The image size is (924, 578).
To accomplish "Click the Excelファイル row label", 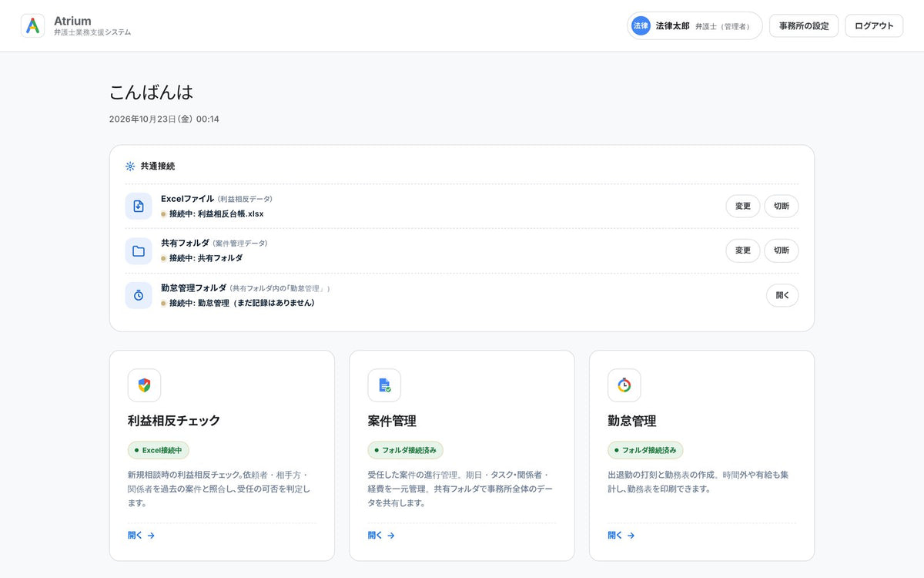I will point(187,198).
